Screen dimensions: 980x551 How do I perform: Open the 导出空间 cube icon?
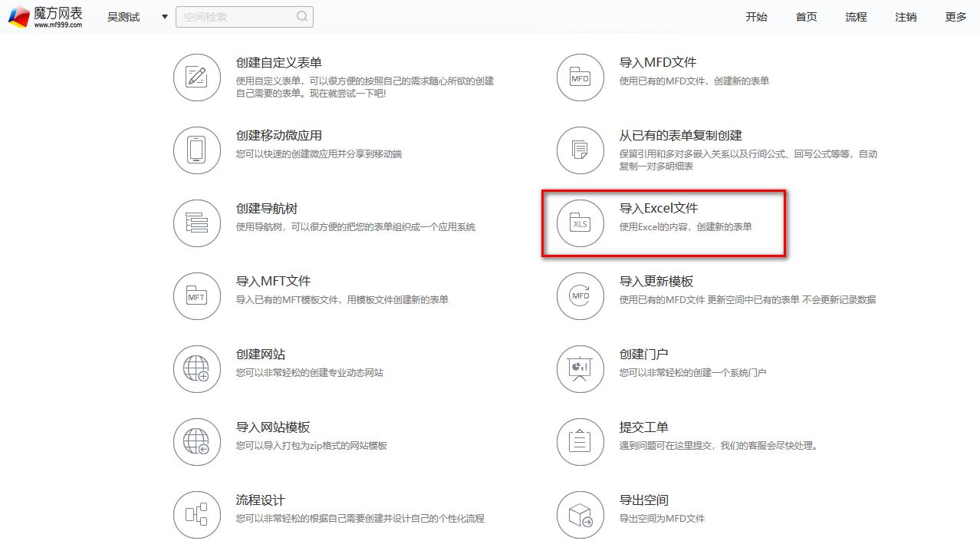coord(580,515)
